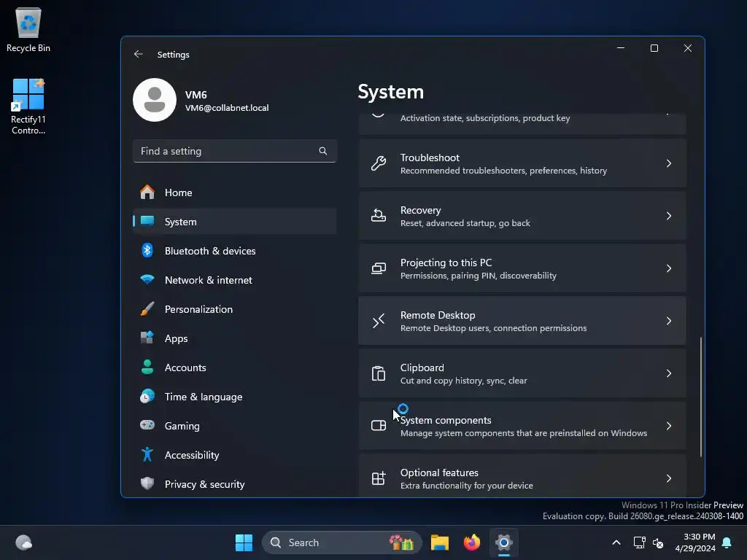Open Remote Desktop settings
The width and height of the screenshot is (747, 560).
(522, 321)
